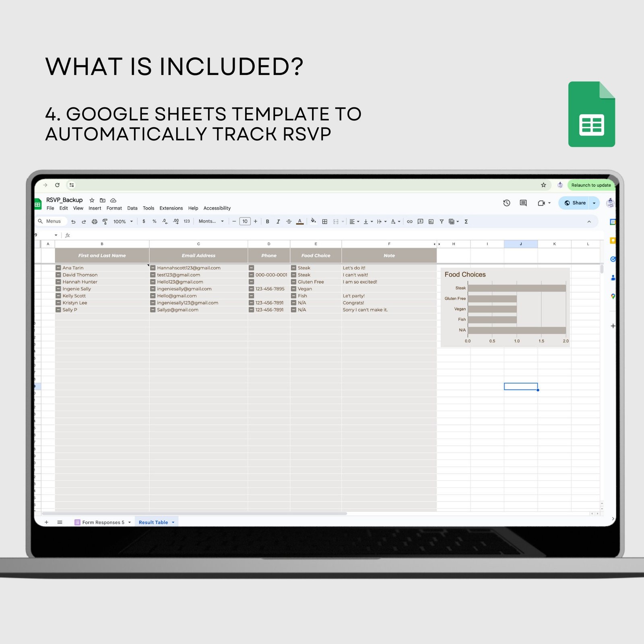Image resolution: width=644 pixels, height=644 pixels.
Task: Click the print icon
Action: coord(95,221)
